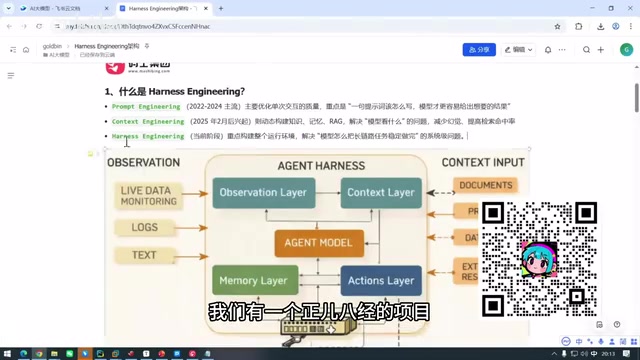
Task: Reload the current page
Action: coord(39,27)
